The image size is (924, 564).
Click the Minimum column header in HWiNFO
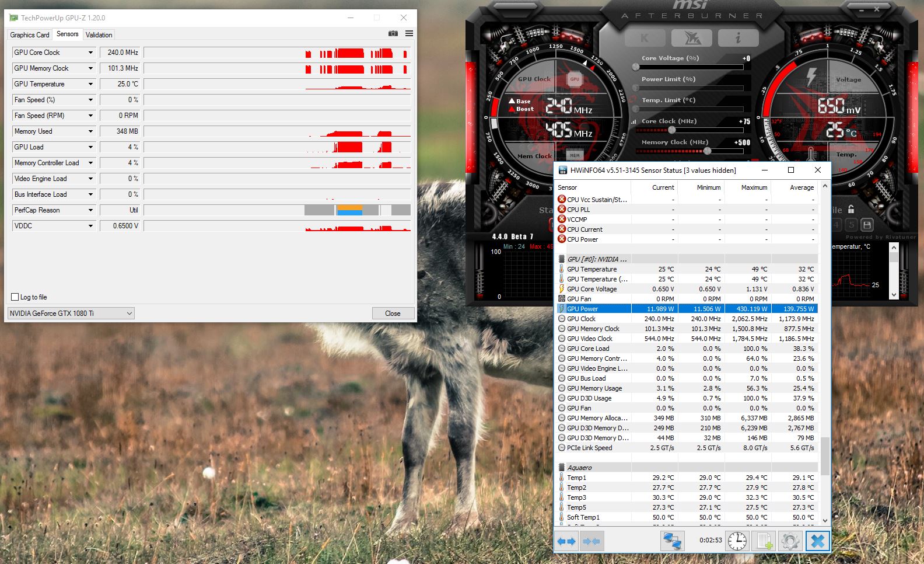coord(701,187)
